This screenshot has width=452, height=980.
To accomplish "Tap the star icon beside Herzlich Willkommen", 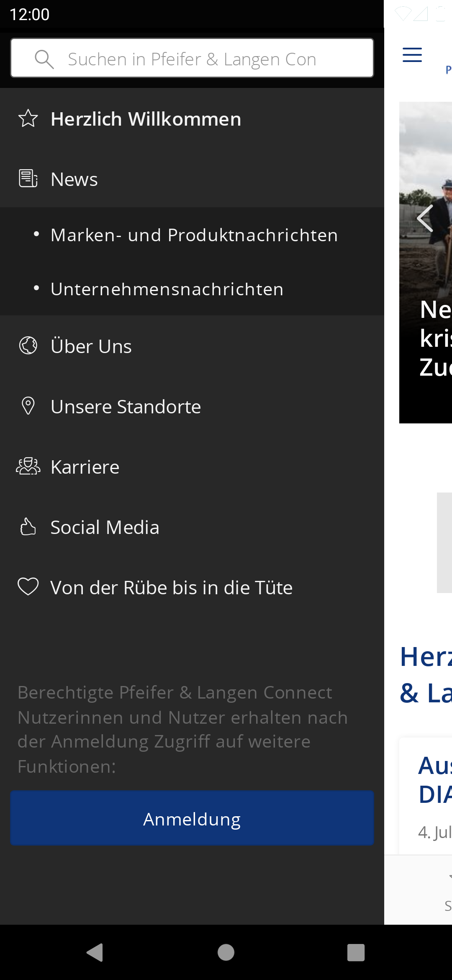I will tap(28, 119).
